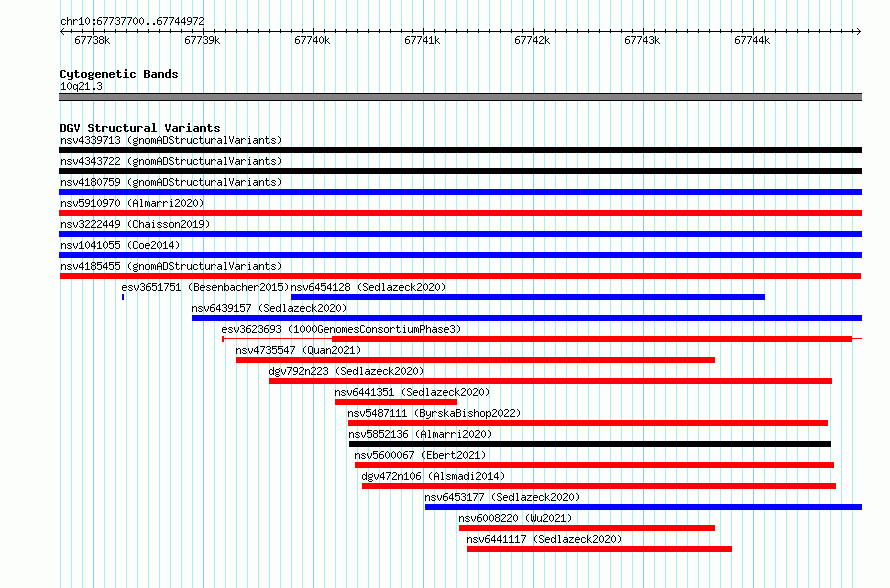Select the red bar under nsv5600067
Screen dimensions: 890x588
(x=594, y=465)
